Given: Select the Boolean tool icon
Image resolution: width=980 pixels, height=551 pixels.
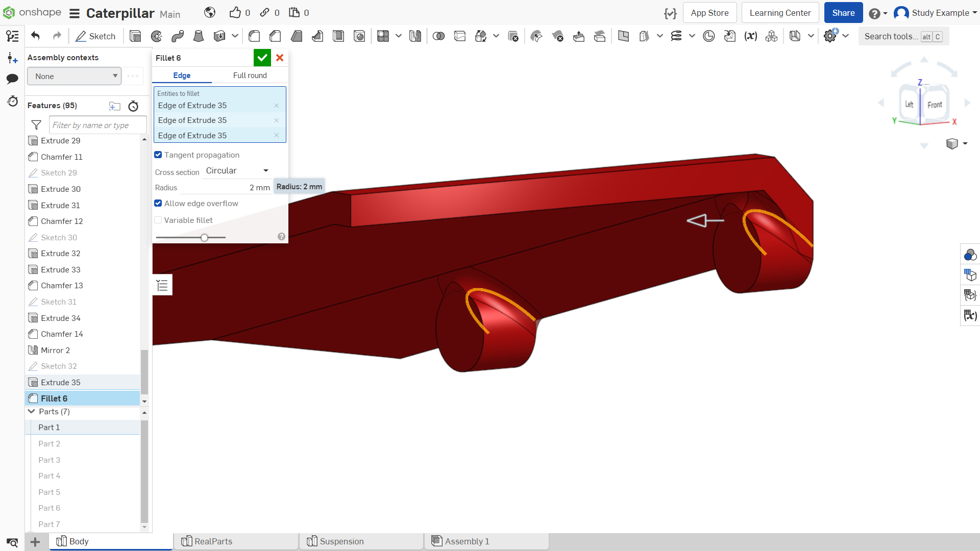Looking at the screenshot, I should click(438, 36).
